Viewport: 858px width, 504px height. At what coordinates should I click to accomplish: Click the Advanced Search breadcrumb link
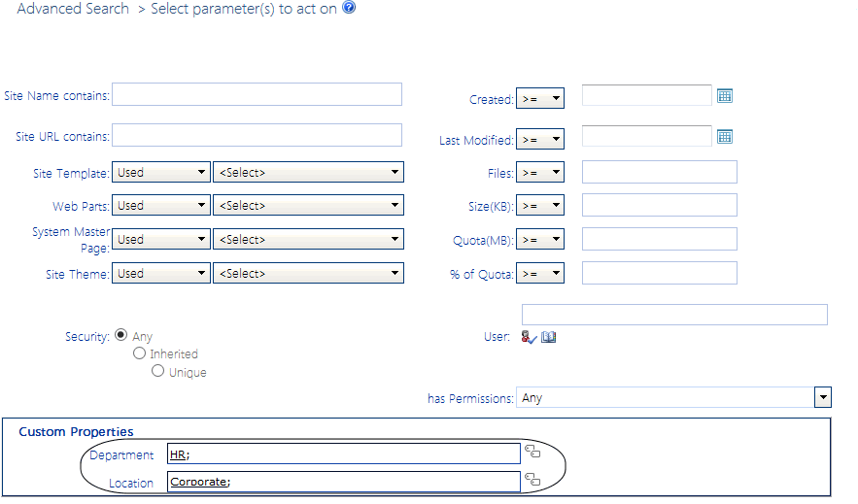coord(73,9)
